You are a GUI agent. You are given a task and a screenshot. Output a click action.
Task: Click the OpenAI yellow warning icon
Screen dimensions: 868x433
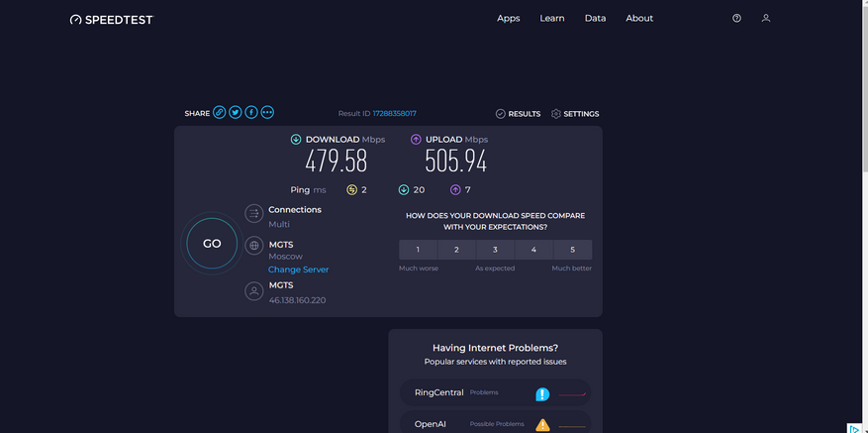(x=542, y=425)
